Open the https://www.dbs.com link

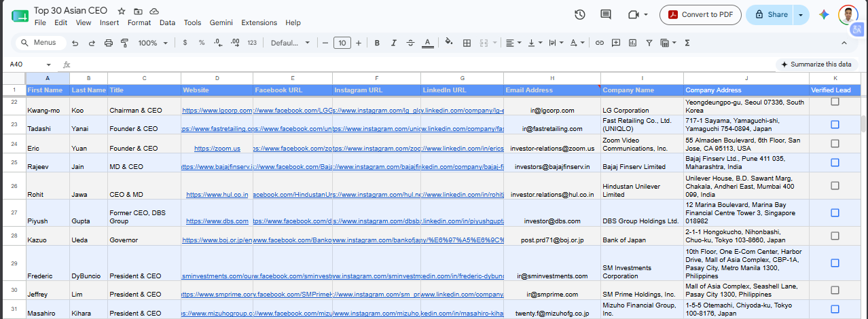pos(217,221)
